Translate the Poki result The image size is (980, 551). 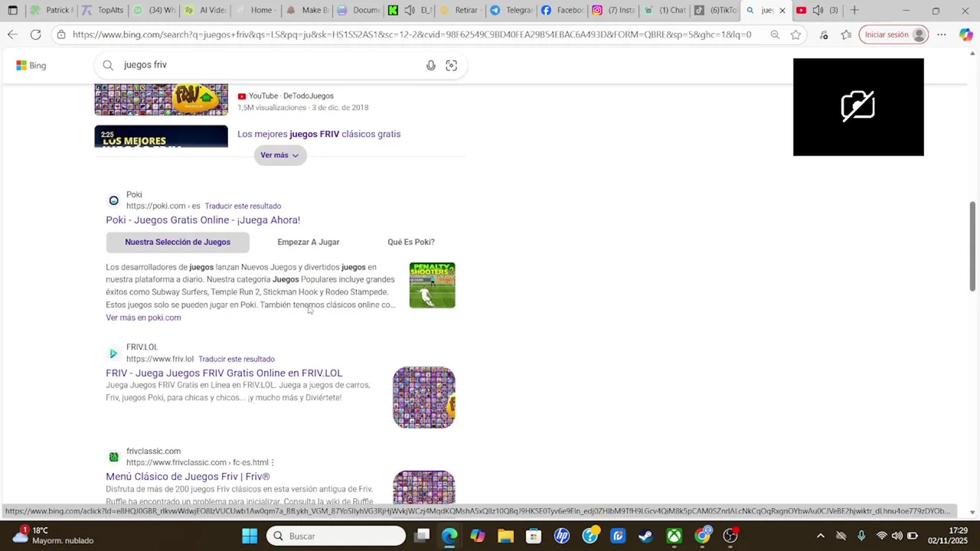pos(243,207)
